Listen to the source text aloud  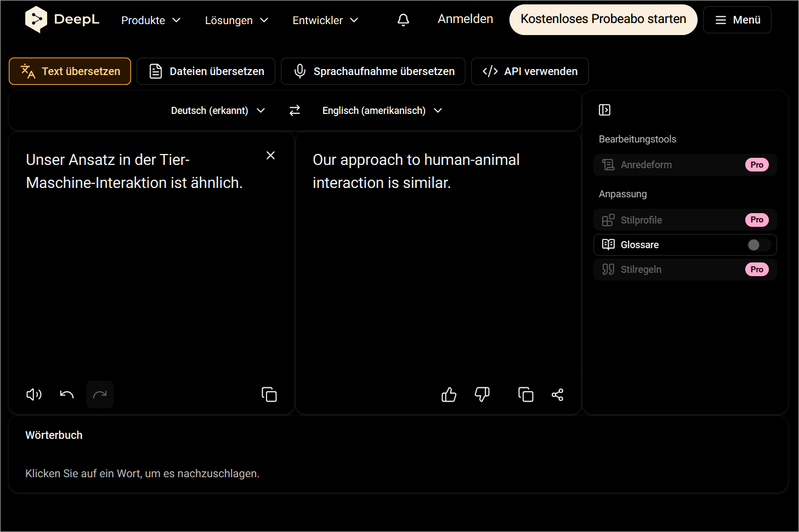click(x=34, y=394)
